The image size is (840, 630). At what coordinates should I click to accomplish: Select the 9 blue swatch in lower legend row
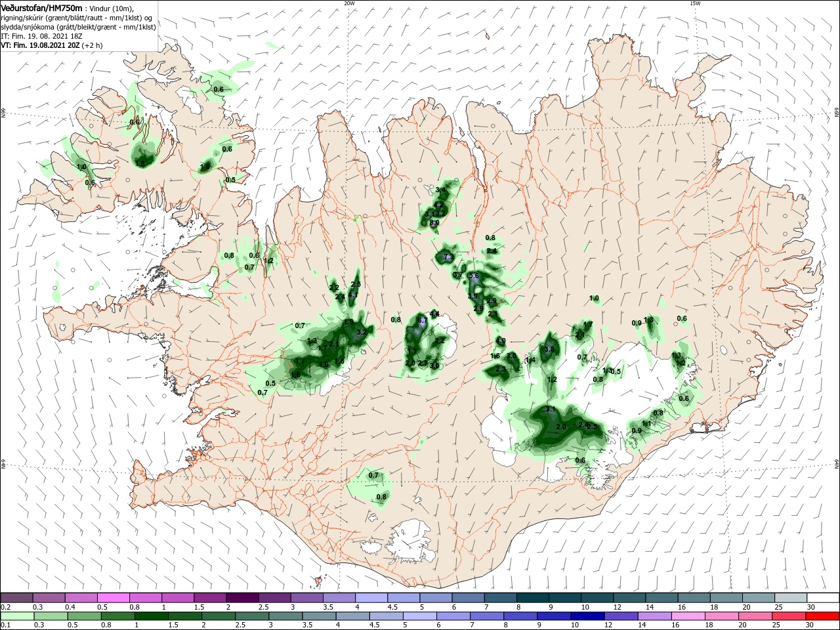coord(554,616)
